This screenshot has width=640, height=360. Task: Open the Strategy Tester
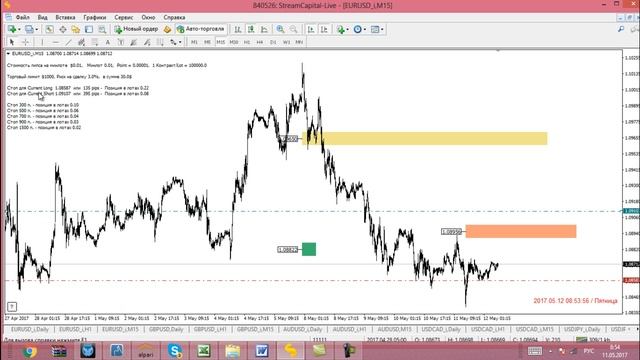point(102,29)
